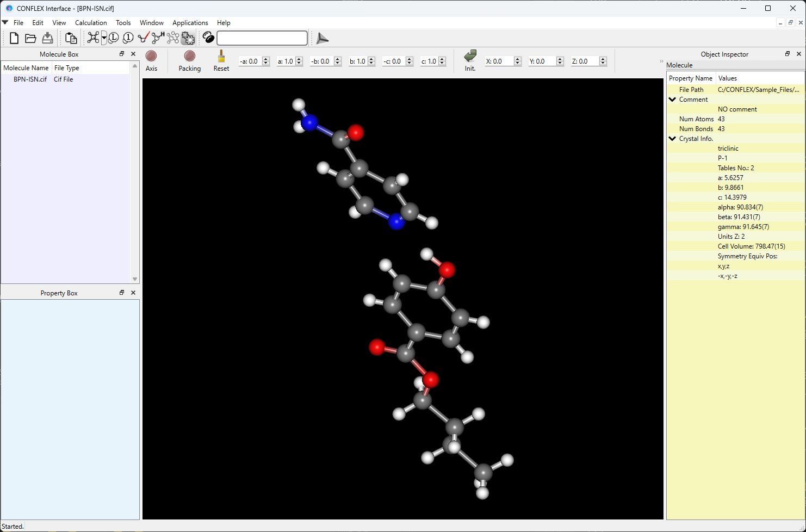806x532 pixels.
Task: Select the atom numbering tool
Action: coord(128,38)
